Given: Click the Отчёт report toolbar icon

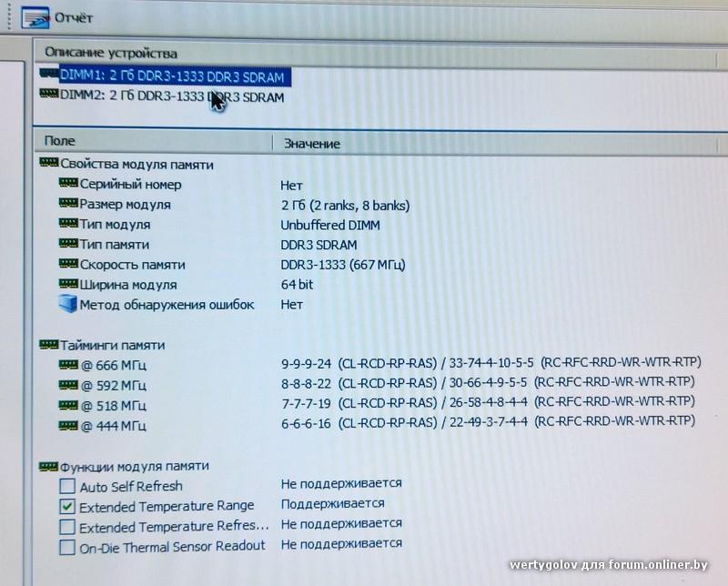Looking at the screenshot, I should [x=35, y=17].
